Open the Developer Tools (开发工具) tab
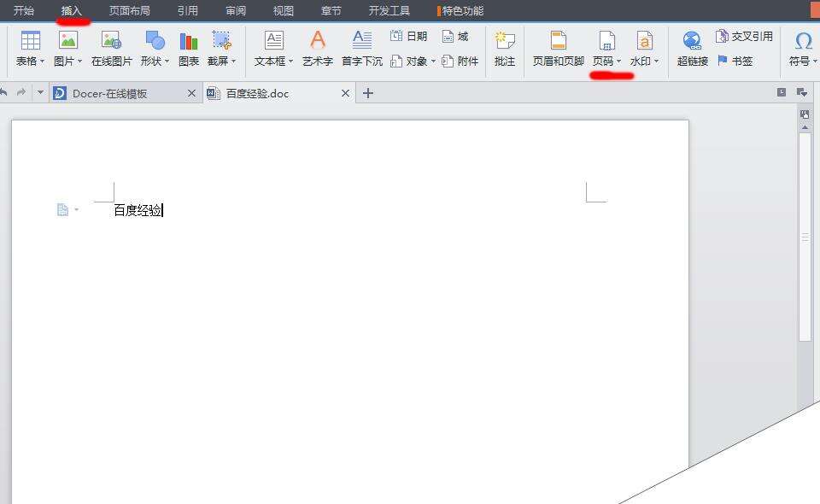Screen dimensions: 820x504 pos(389,10)
